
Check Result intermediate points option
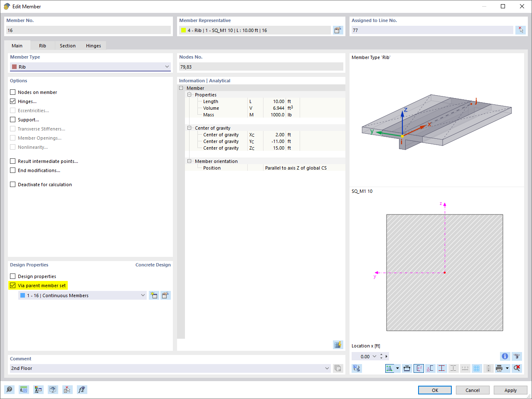pyautogui.click(x=13, y=161)
